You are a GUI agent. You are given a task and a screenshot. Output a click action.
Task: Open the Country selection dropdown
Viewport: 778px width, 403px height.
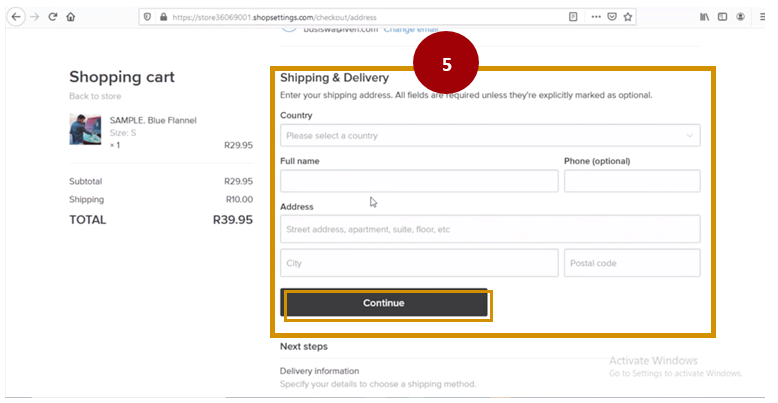tap(490, 135)
